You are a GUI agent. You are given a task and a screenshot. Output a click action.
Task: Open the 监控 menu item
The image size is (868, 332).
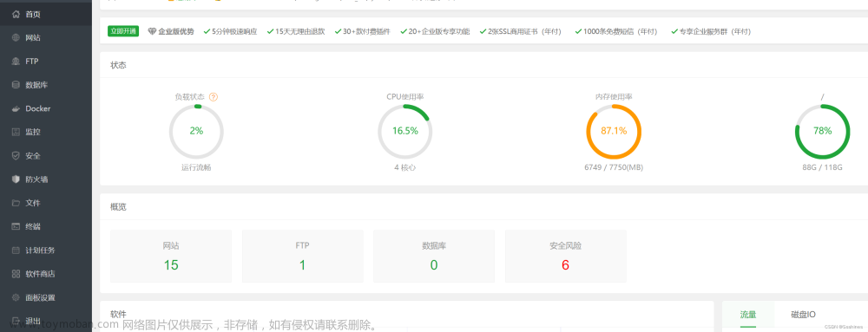tap(46, 132)
